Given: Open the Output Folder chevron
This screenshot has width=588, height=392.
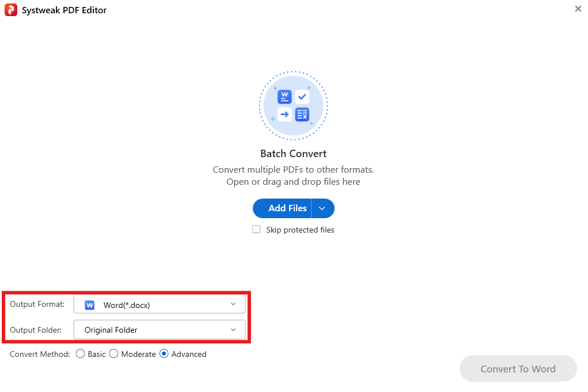Looking at the screenshot, I should pyautogui.click(x=233, y=330).
